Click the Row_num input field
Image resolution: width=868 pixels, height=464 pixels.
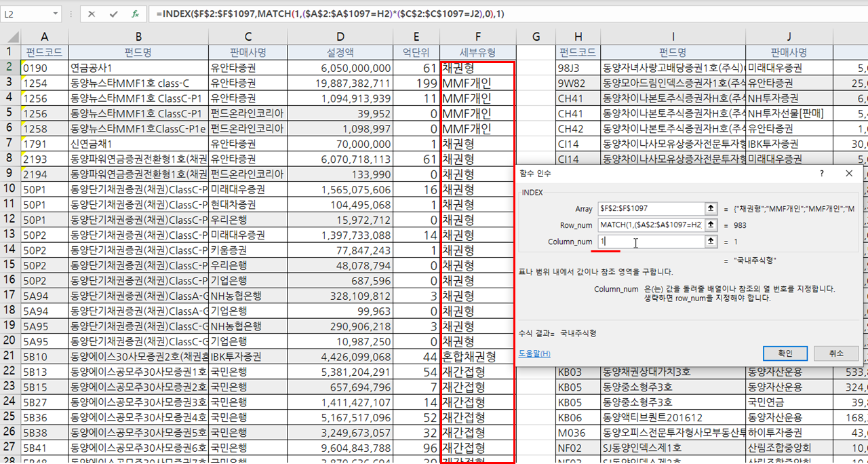(650, 225)
